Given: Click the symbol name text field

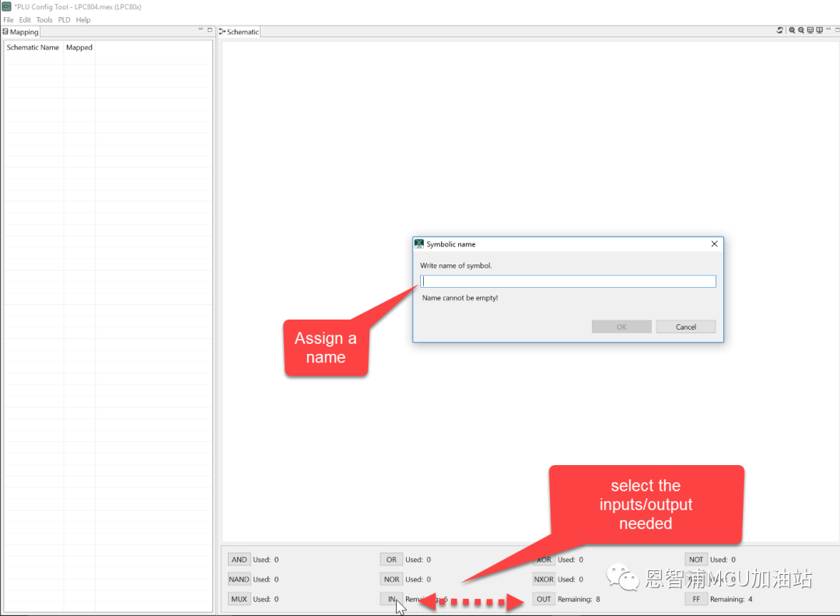Looking at the screenshot, I should [568, 282].
